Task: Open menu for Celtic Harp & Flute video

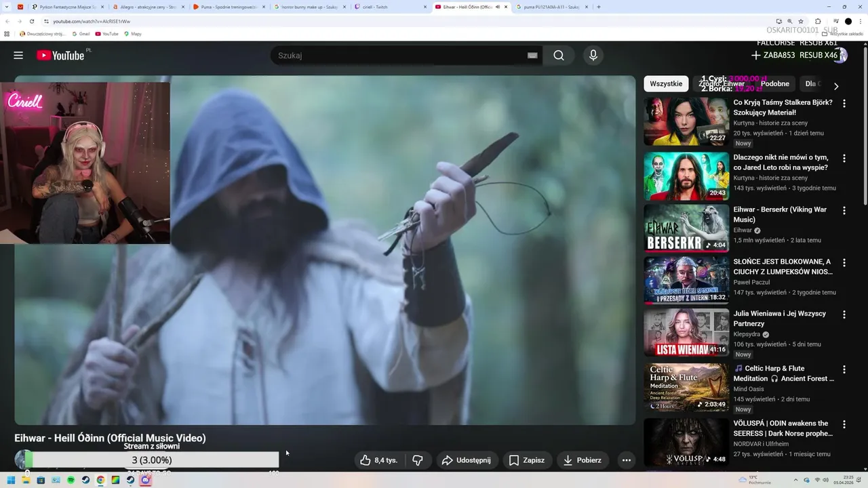Action: tap(844, 369)
